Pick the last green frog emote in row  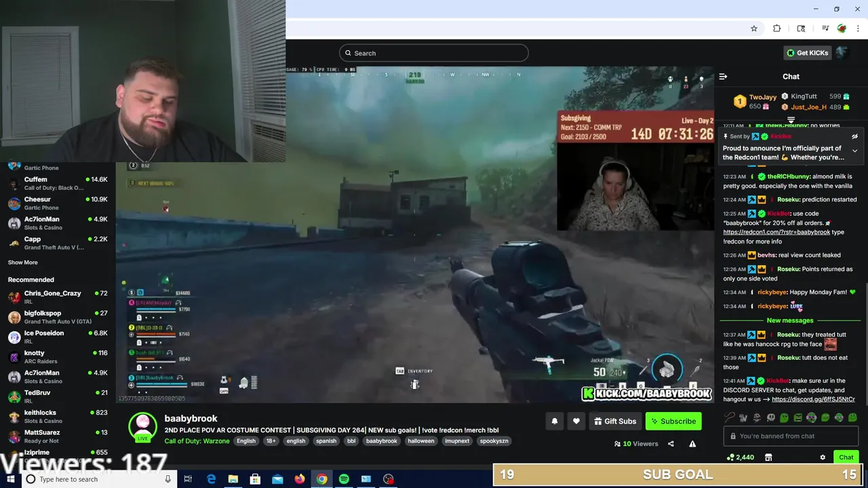pyautogui.click(x=852, y=418)
